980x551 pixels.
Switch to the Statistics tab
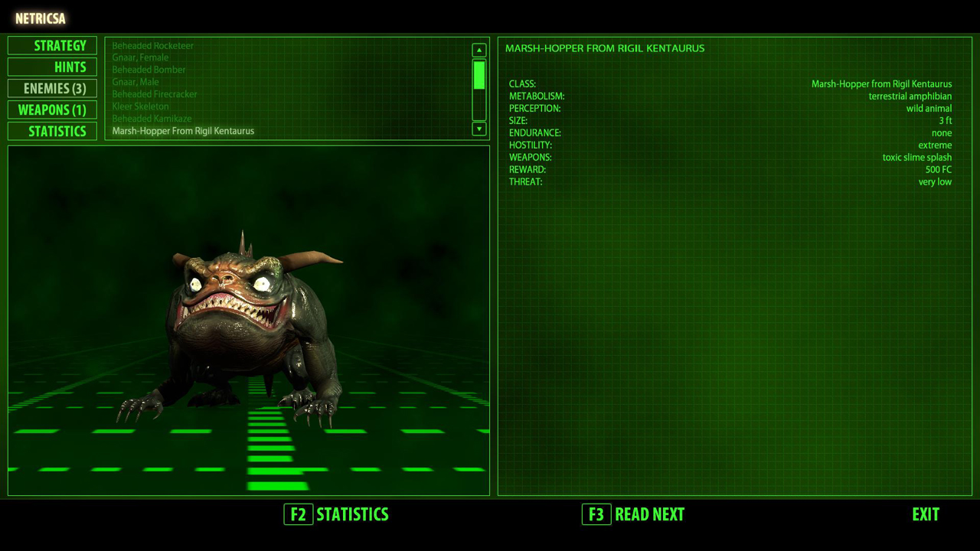[52, 132]
